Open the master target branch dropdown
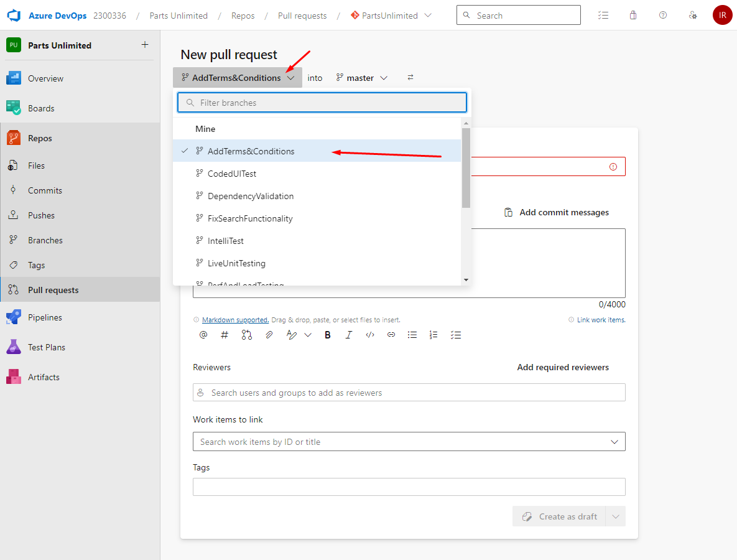This screenshot has height=560, width=737. [361, 78]
